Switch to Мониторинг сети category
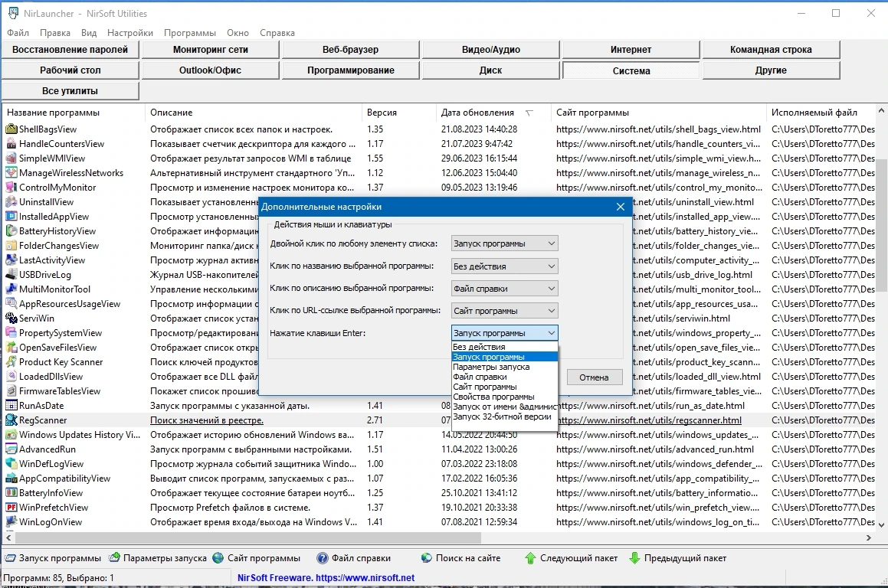888x588 pixels. pos(210,50)
